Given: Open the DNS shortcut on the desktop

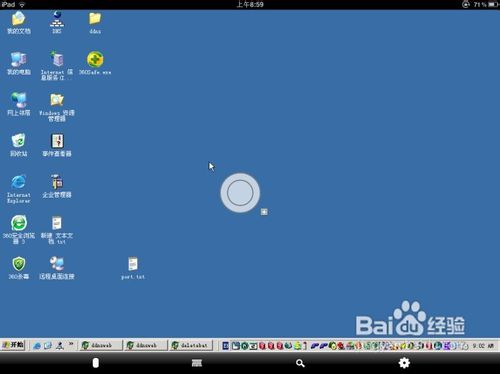Looking at the screenshot, I should tap(57, 22).
